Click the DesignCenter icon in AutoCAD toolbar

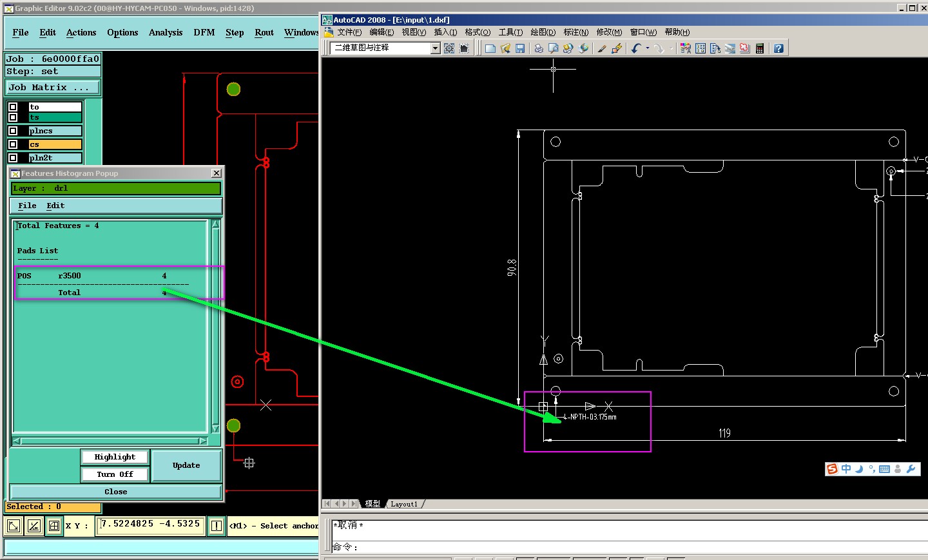pyautogui.click(x=701, y=48)
